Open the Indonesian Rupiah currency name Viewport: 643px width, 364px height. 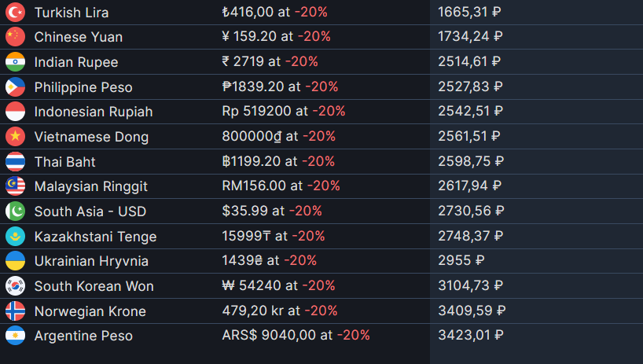[x=94, y=112]
